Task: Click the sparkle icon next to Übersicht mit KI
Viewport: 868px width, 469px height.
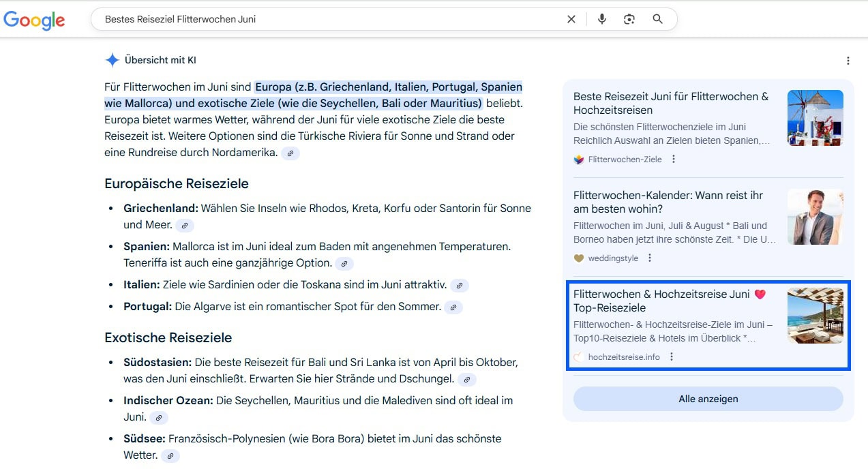Action: [x=111, y=60]
